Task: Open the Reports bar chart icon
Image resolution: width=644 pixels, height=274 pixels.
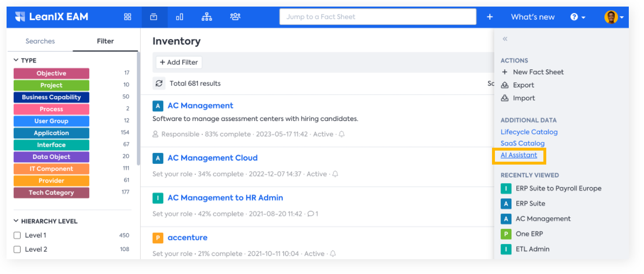Action: (x=179, y=17)
